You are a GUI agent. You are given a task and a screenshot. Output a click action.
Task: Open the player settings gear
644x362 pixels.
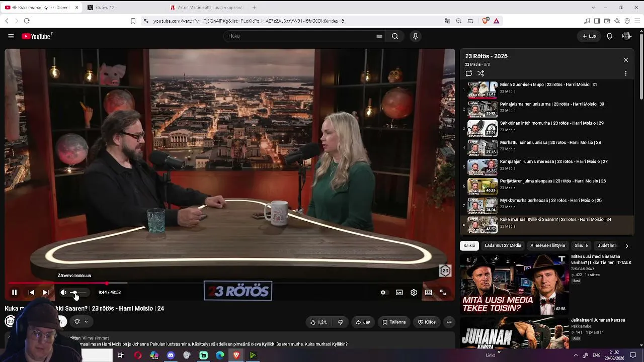coord(414,292)
